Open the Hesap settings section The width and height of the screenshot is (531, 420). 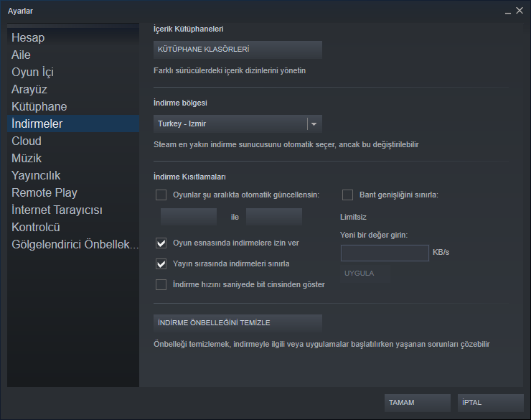click(x=73, y=37)
